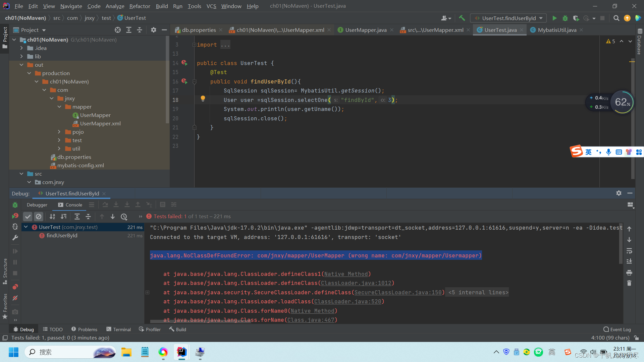Expand the pojo package node
This screenshot has height=362, width=644.
60,132
